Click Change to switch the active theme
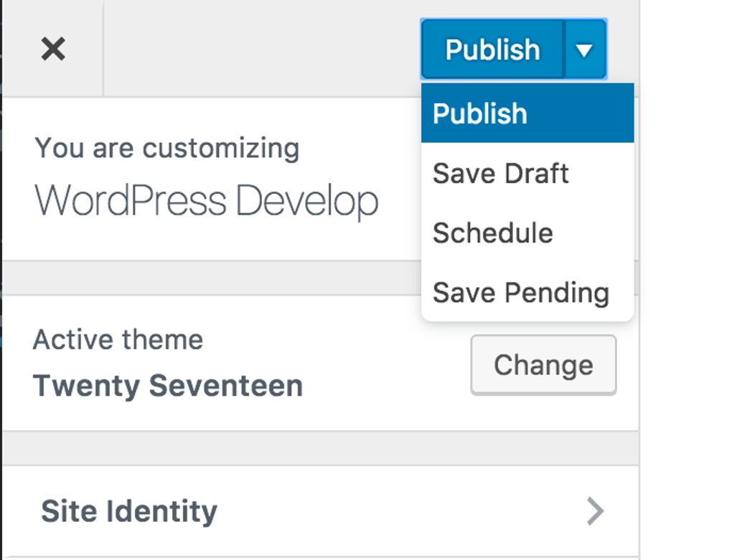Viewport: 732px width, 560px height. 543,365
